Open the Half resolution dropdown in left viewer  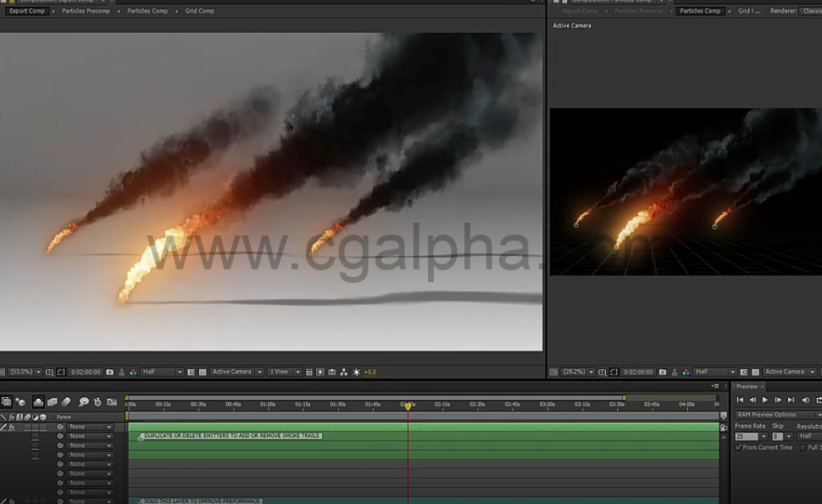tap(162, 372)
